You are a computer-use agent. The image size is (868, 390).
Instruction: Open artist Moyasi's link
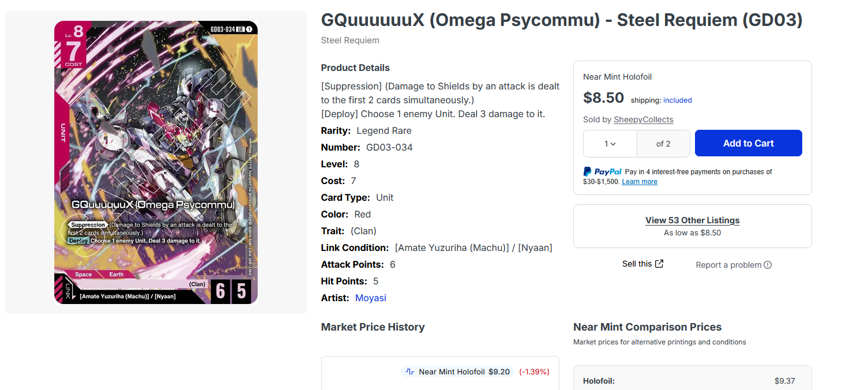point(370,298)
